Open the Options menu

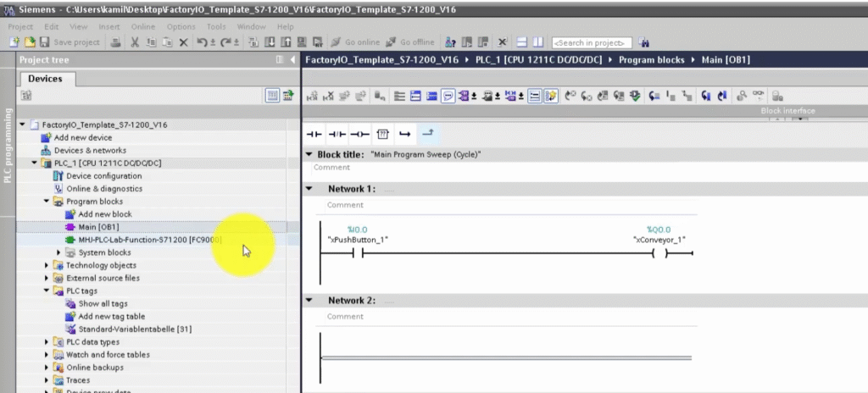[x=181, y=26]
